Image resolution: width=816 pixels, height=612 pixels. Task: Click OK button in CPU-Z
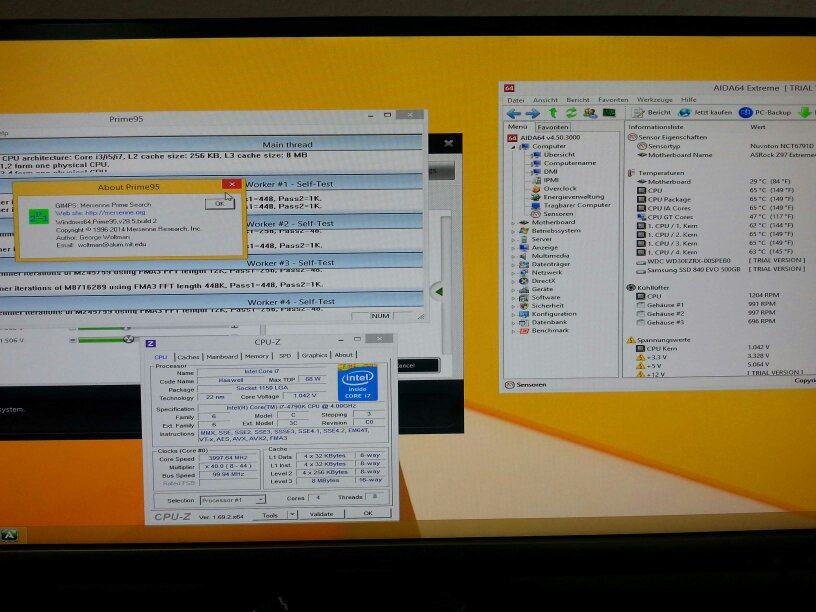coord(367,514)
